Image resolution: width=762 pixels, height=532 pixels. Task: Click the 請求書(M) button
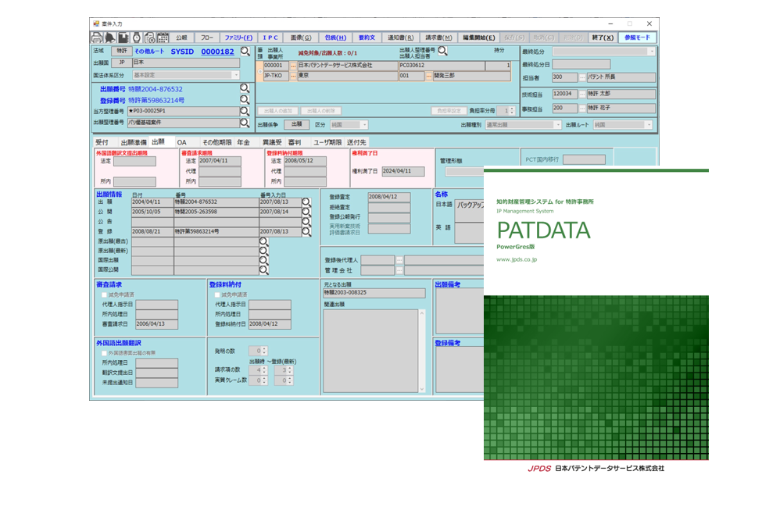pos(438,37)
